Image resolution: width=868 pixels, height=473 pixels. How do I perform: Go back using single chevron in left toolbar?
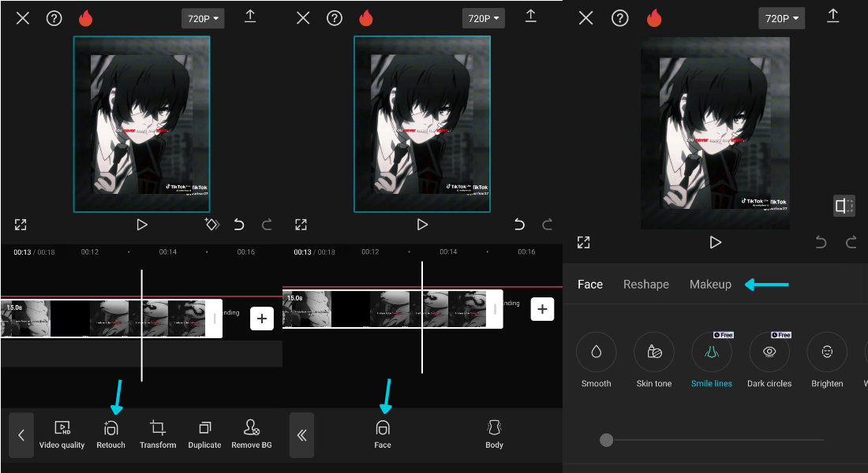tap(21, 435)
